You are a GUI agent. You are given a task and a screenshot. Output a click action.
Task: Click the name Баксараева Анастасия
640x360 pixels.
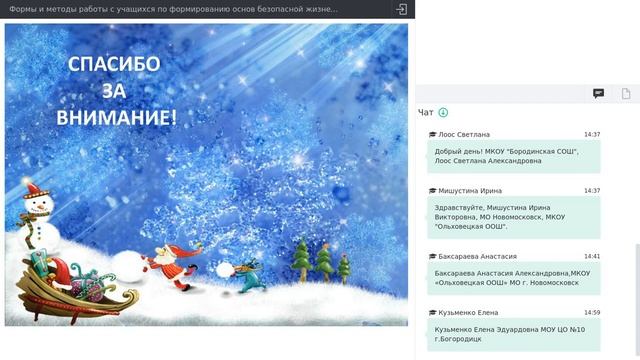478,256
